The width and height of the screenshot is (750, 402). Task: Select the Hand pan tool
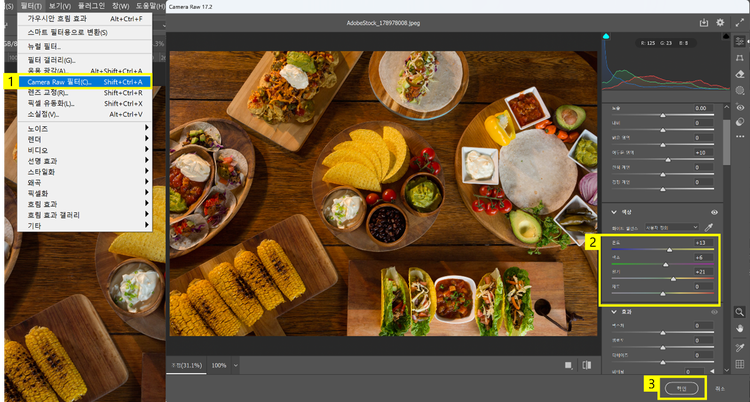click(x=739, y=328)
